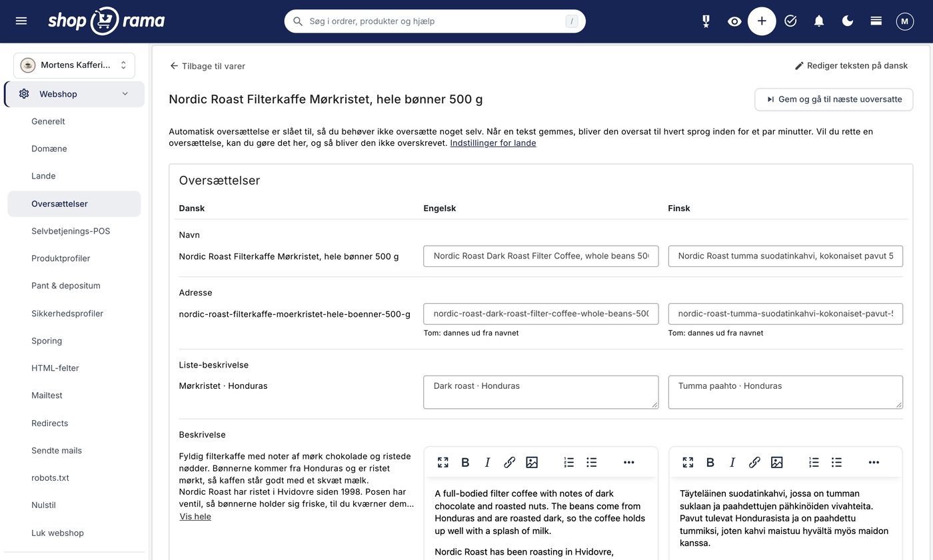
Task: Apply italic in the English description editor
Action: coord(487,462)
